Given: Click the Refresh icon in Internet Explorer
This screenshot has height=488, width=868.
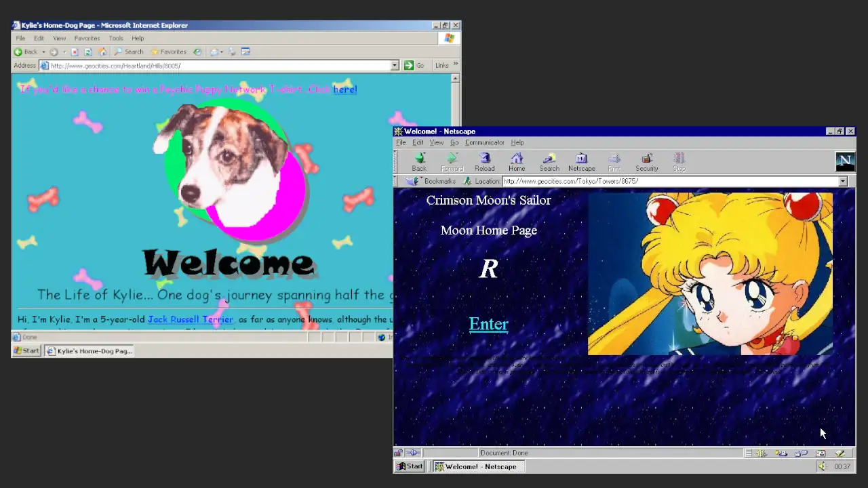Looking at the screenshot, I should click(87, 52).
